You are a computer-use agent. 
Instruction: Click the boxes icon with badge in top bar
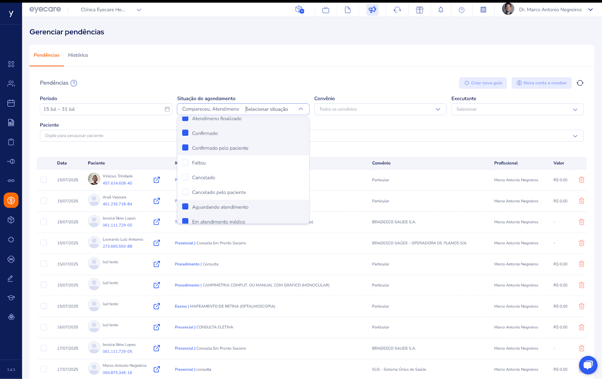pyautogui.click(x=299, y=10)
